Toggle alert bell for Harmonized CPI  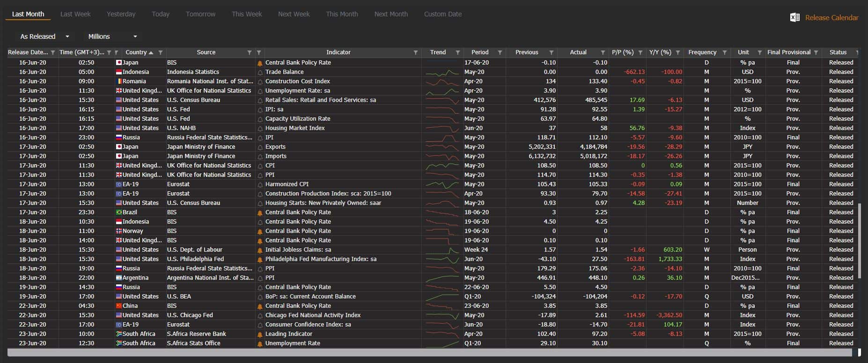(x=260, y=184)
